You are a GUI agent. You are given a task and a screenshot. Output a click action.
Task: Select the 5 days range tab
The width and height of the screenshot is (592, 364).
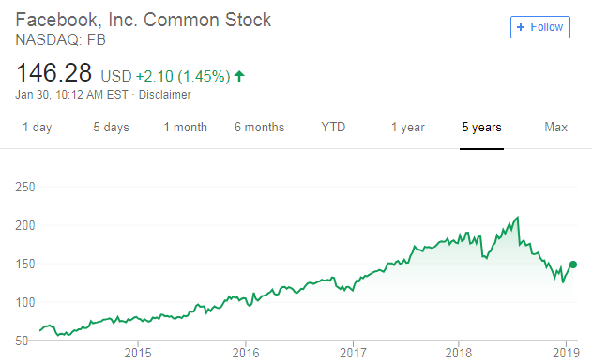coord(111,128)
